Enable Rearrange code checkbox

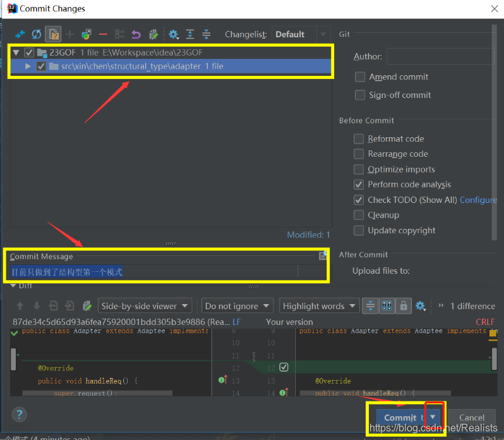(359, 154)
